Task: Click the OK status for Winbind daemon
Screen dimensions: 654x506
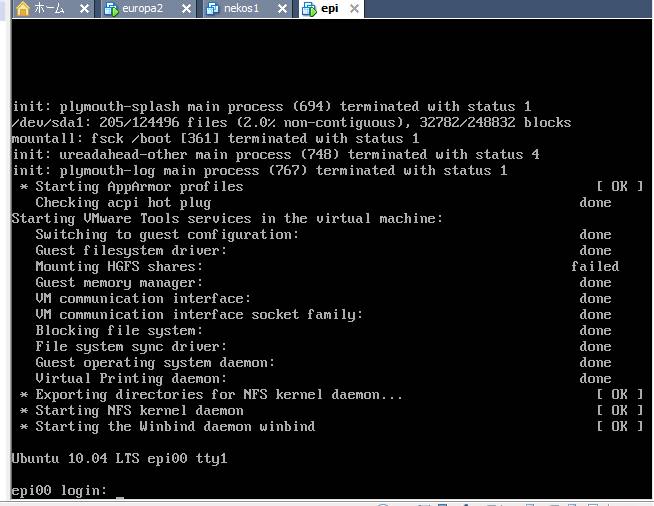Action: click(612, 427)
